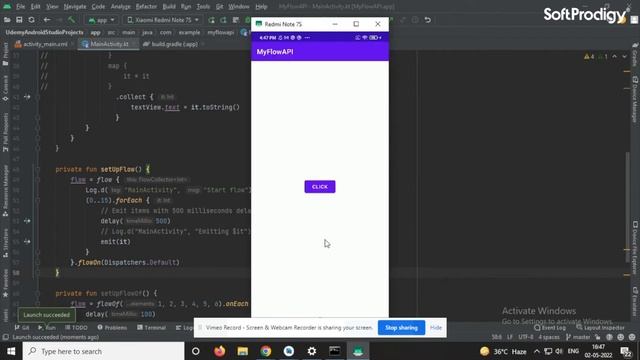
Task: Open the Layout Inspector panel
Action: (600, 327)
